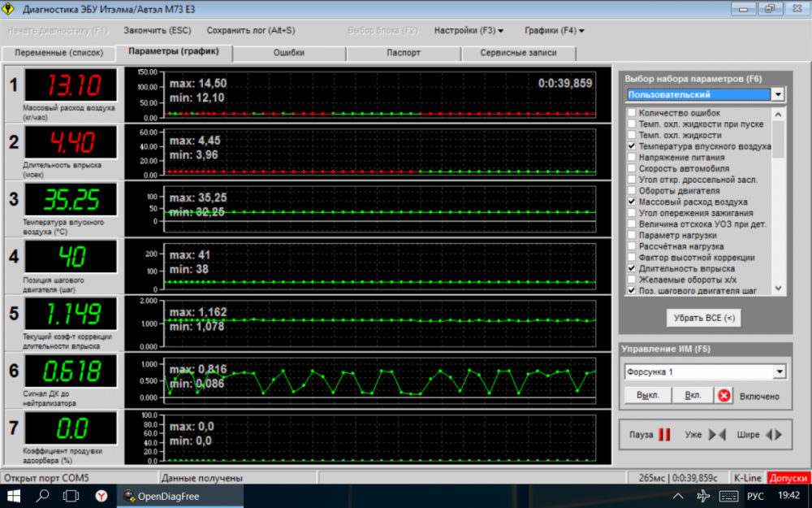Narrow the graph with the Уже arrows
The image size is (812, 508).
click(717, 435)
